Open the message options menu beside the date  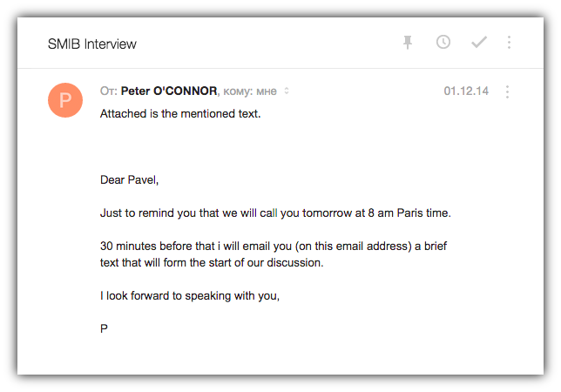coord(508,91)
